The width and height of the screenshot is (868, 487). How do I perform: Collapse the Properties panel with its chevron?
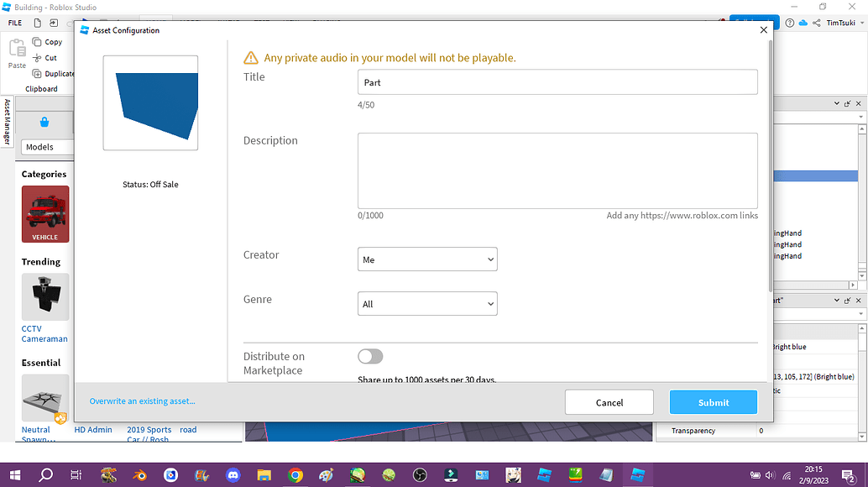[836, 300]
